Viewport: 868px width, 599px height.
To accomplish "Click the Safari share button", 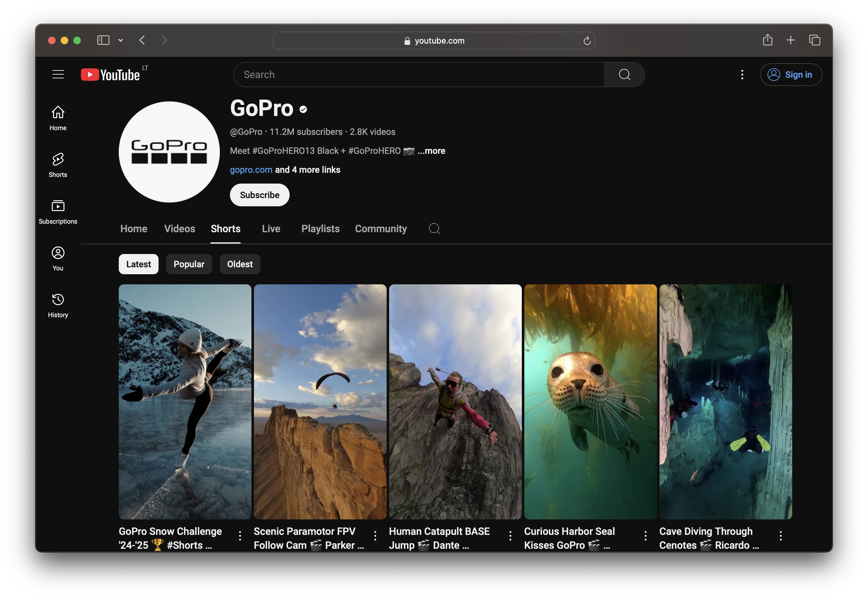I will coord(768,40).
